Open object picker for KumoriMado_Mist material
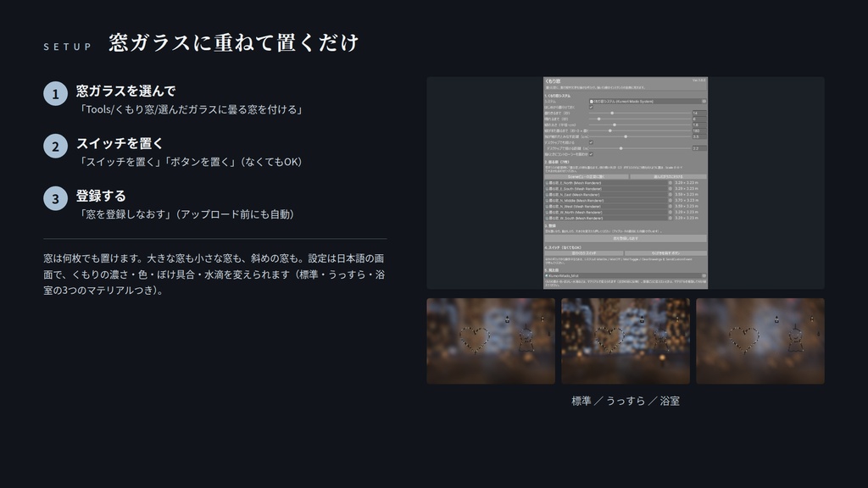 click(704, 275)
